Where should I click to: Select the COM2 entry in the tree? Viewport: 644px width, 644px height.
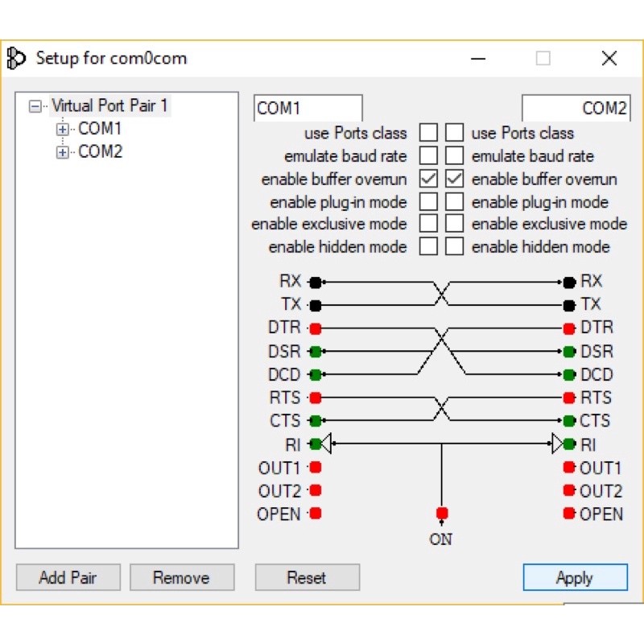tap(100, 151)
